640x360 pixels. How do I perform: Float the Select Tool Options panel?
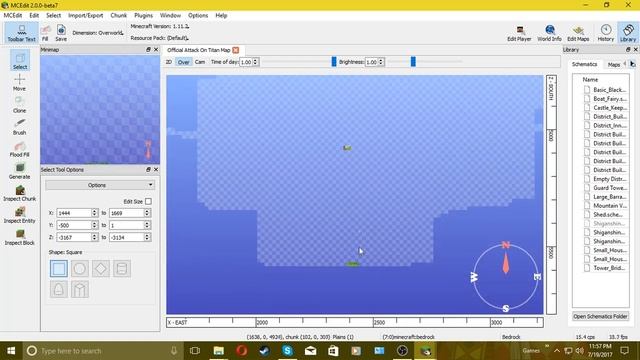point(148,169)
